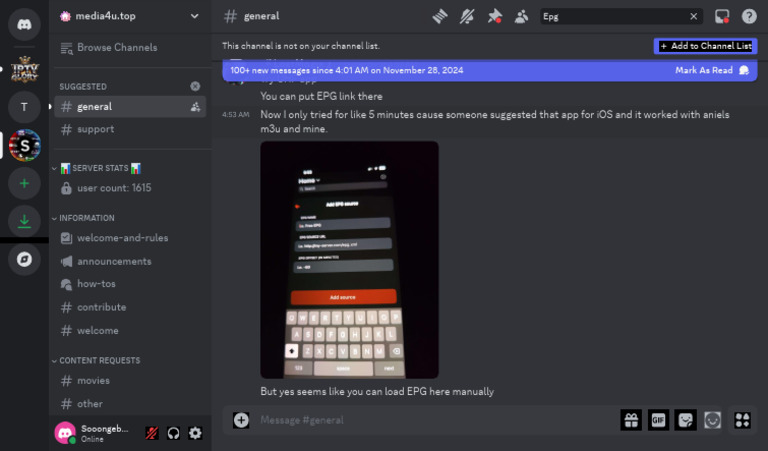Open the phone screenshot image attachment
The width and height of the screenshot is (768, 451).
click(x=349, y=260)
